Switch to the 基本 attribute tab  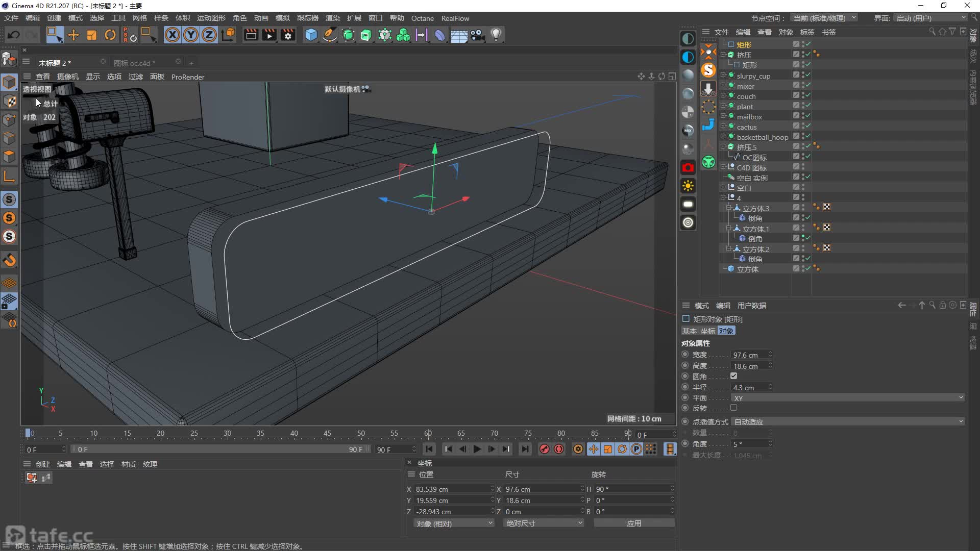pos(690,331)
